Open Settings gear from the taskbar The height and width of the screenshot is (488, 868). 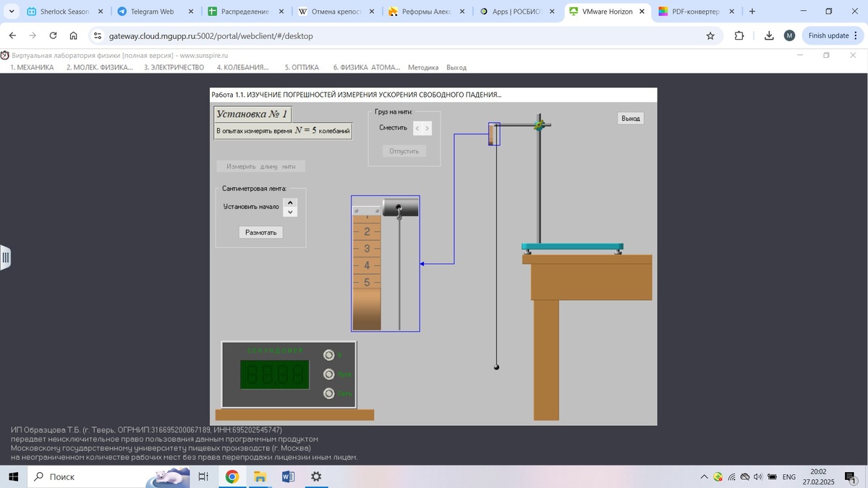point(316,476)
